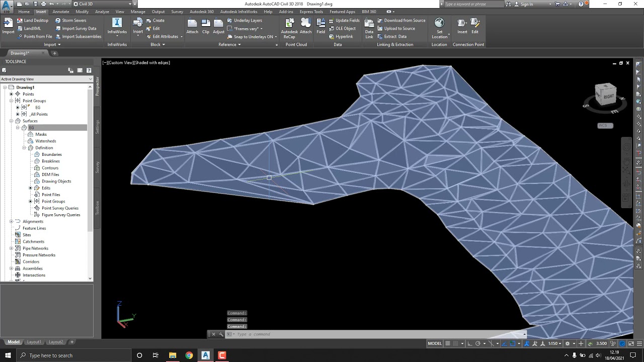644x362 pixels.
Task: Open the vertical Settings tab in Toolspace
Action: [98, 126]
